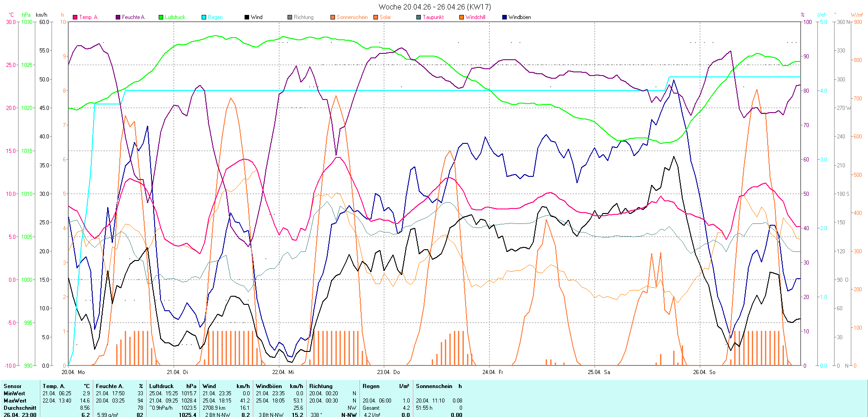Image resolution: width=868 pixels, height=417 pixels.
Task: Click the Sonnenschein column header in table
Action: tap(434, 386)
